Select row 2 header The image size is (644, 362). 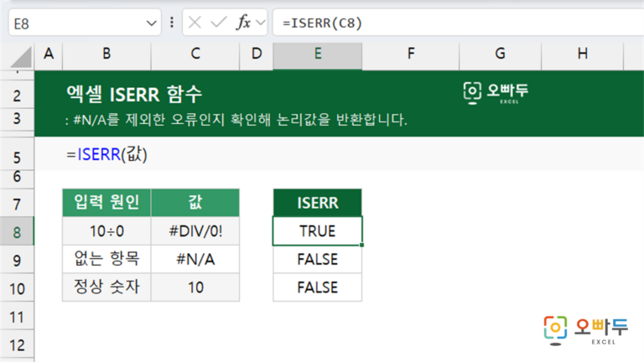click(17, 96)
